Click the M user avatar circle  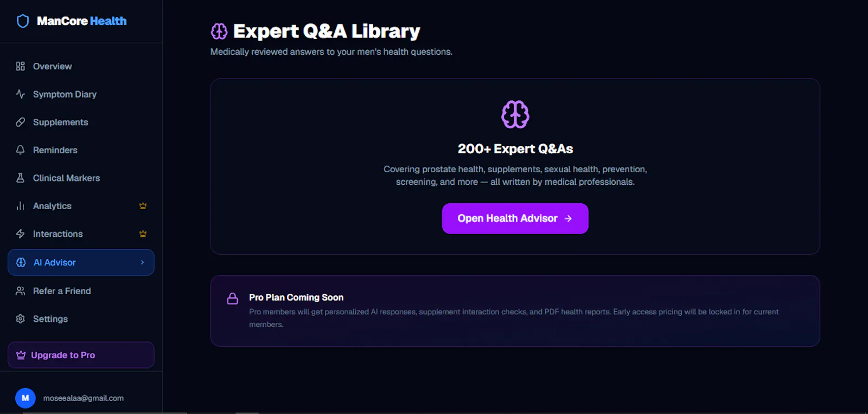tap(25, 398)
